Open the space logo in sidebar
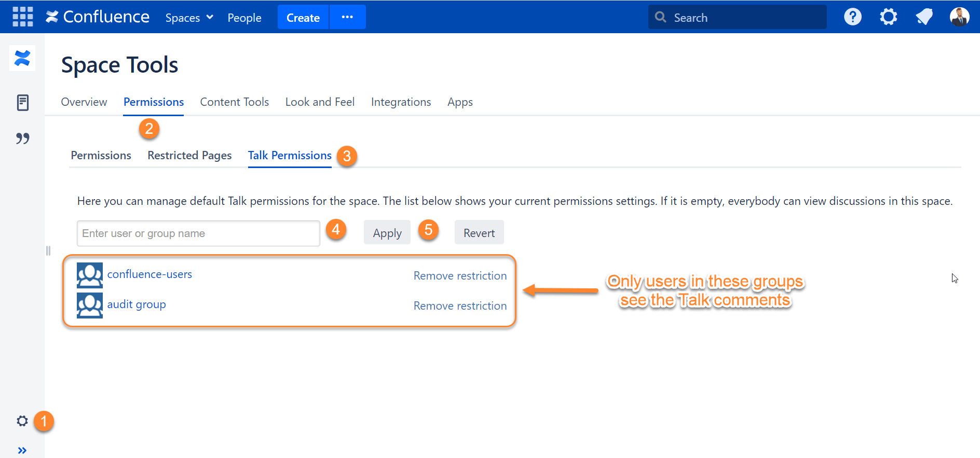Screen dimensions: 980x458 click(x=22, y=58)
